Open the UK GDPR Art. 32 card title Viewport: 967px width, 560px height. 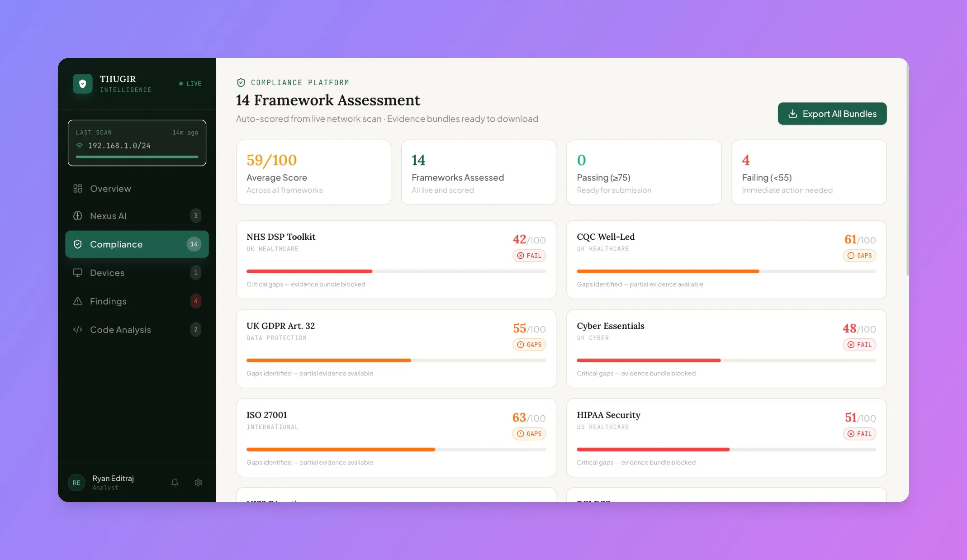coord(280,326)
